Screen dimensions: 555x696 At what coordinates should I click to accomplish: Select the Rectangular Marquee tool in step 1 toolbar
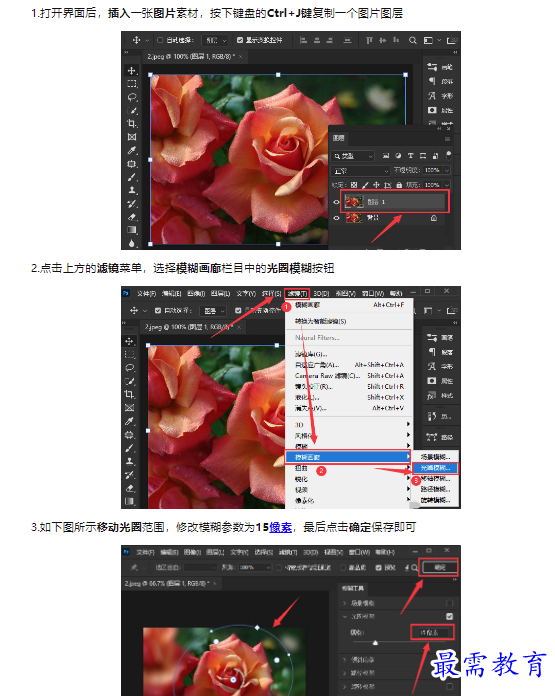click(132, 83)
